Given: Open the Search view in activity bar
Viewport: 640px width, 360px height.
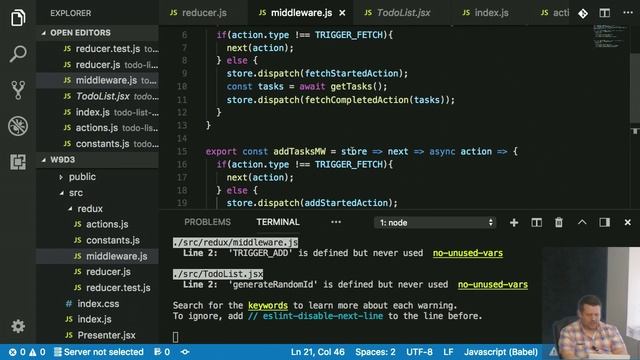Looking at the screenshot, I should [18, 53].
